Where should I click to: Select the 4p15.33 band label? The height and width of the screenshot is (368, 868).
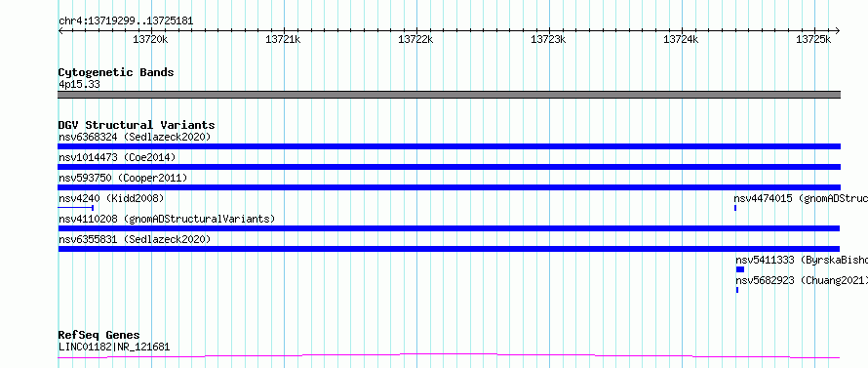tap(79, 85)
